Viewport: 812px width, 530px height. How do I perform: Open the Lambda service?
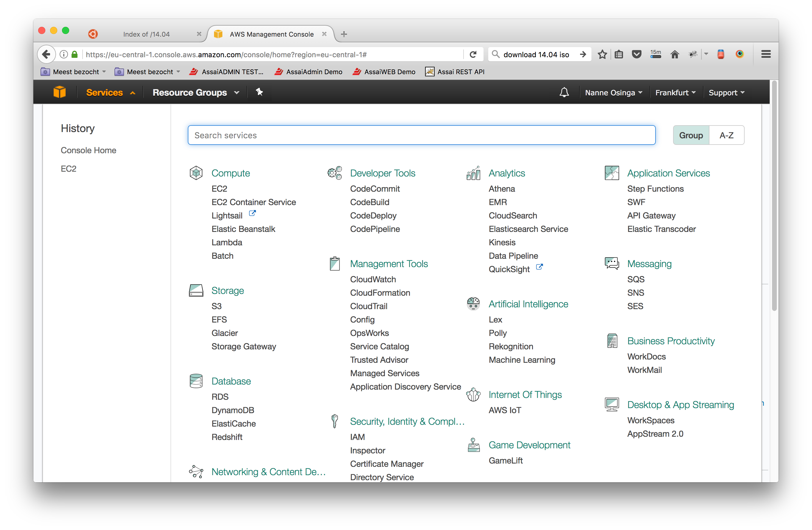pos(227,242)
